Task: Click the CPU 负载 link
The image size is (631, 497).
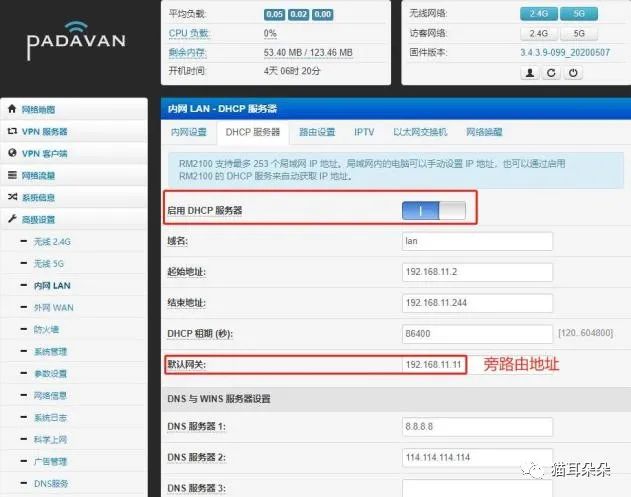Action: 189,33
